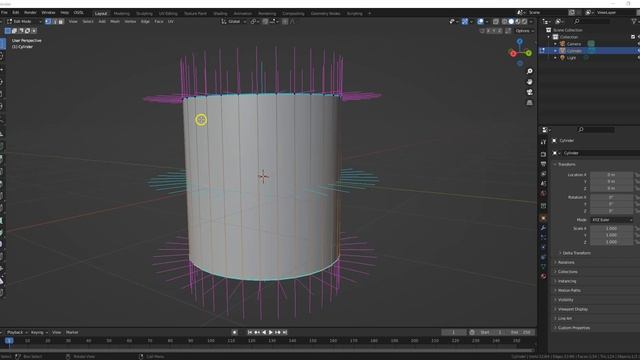Open the World properties tab icon
The width and height of the screenshot is (640, 360).
point(543,193)
